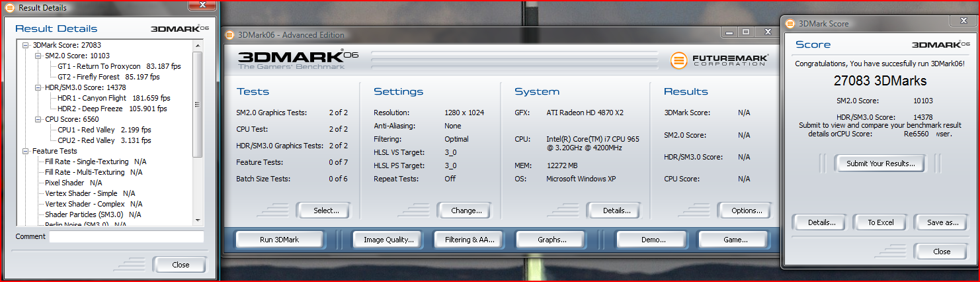Collapse the Feature Tests tree node
Image resolution: width=980 pixels, height=282 pixels.
click(26, 151)
